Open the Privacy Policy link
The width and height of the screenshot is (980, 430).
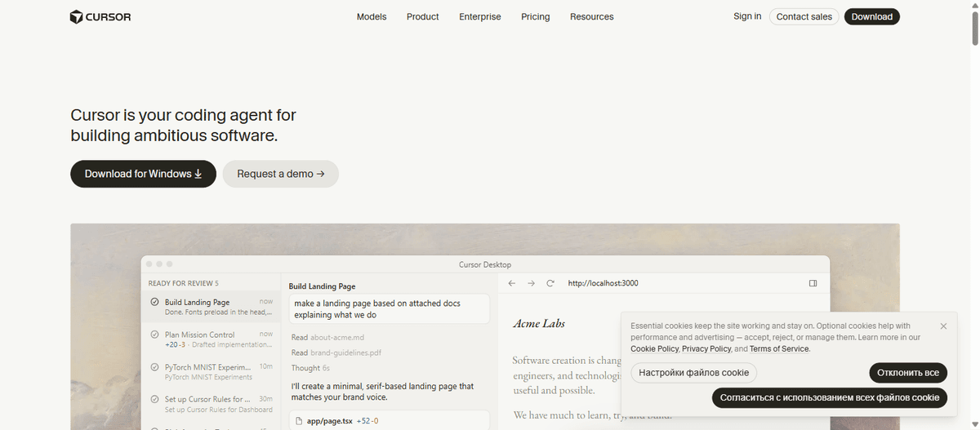tap(706, 348)
